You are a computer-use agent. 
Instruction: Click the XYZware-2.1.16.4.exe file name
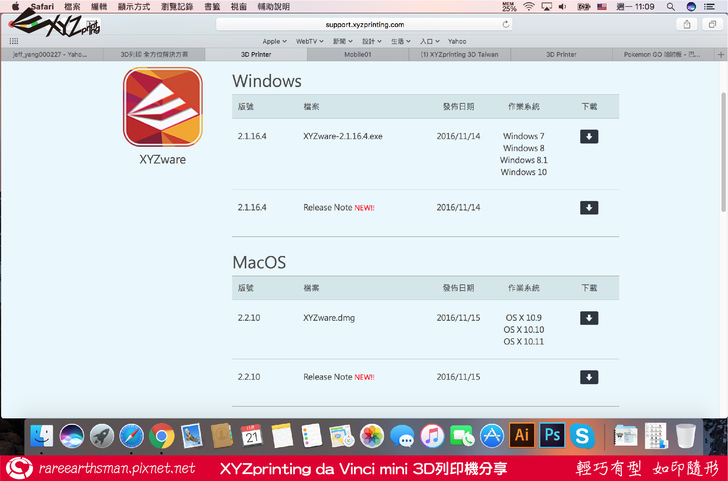[343, 136]
